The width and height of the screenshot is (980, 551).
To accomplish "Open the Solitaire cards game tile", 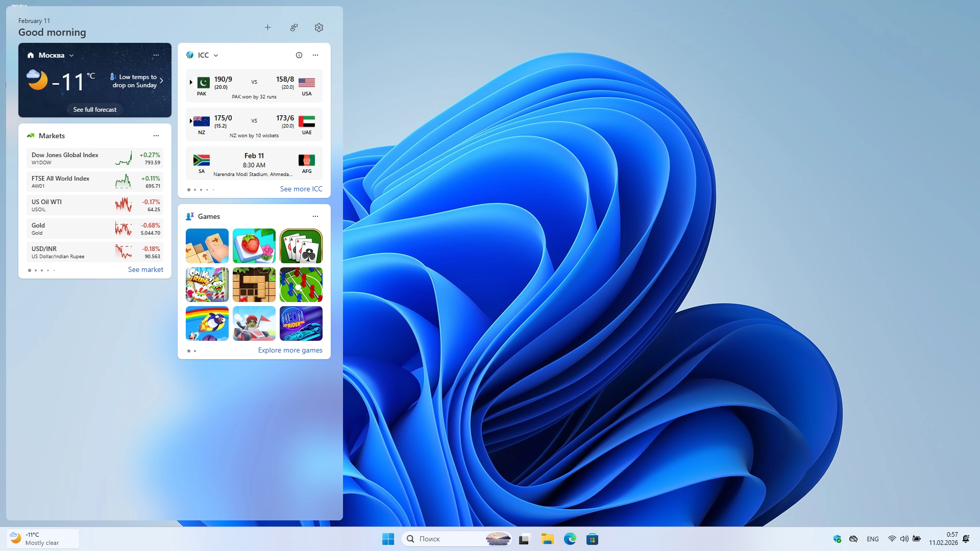I will (301, 246).
